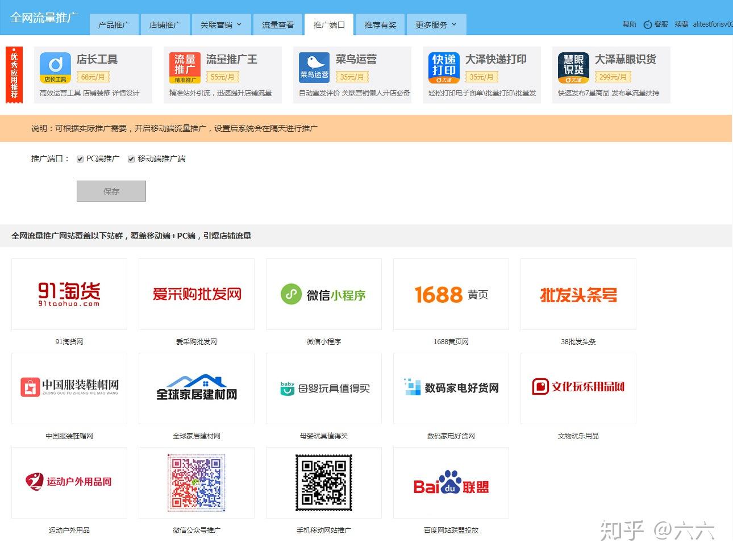Open the 菜鸟运营 title link
Screen dimensions: 733x560
356,59
